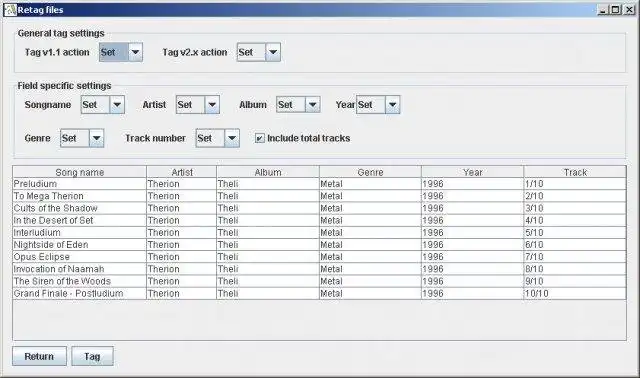Screen dimensions: 640x378
Task: Click the track cell 10/10
Action: 575,294
